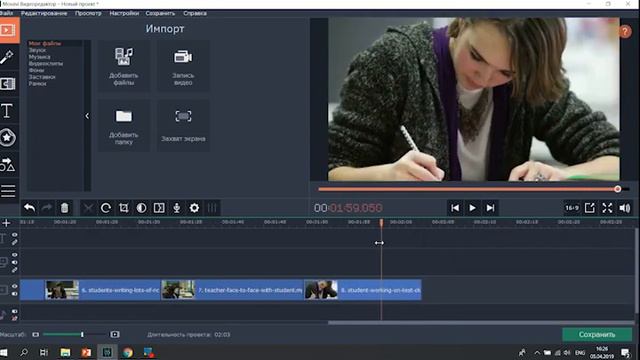This screenshot has height=360, width=640.
Task: Click the timeline zoom (Масштаб) slider
Action: tap(74, 334)
